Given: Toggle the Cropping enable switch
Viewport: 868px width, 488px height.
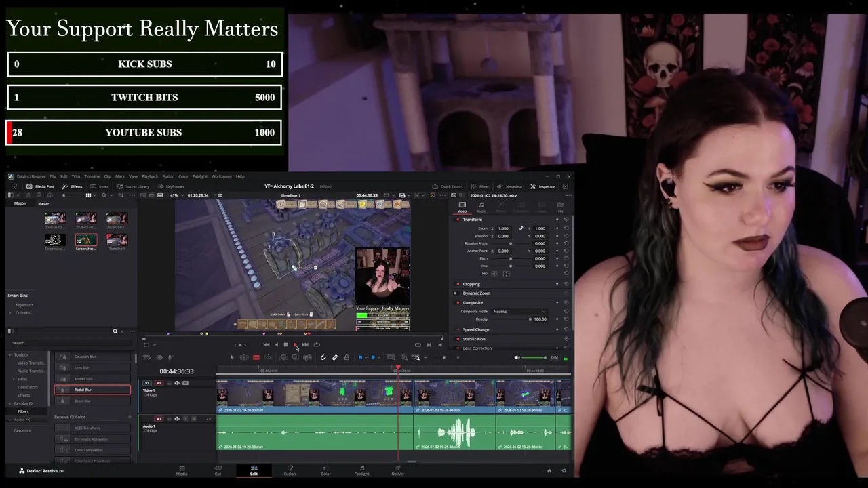Looking at the screenshot, I should coord(458,284).
